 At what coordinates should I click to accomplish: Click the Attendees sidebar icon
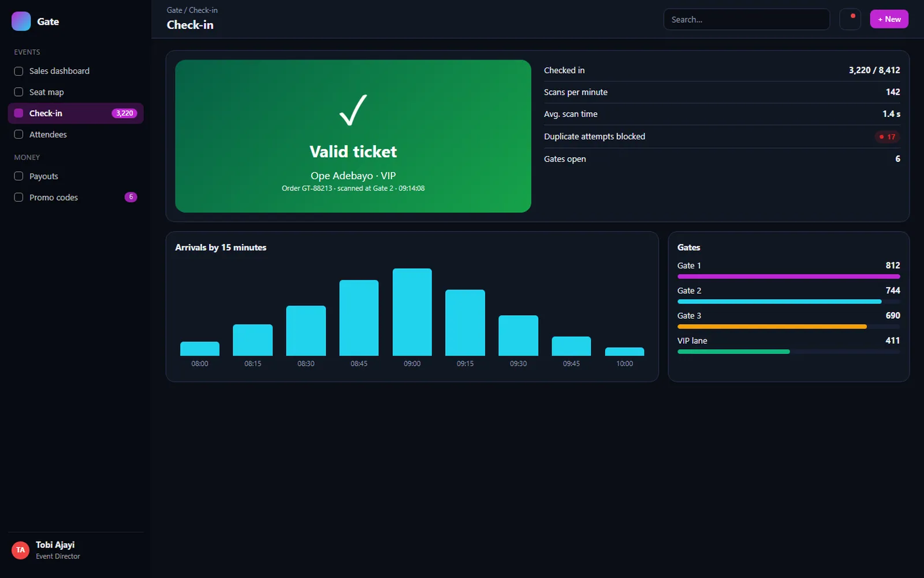[x=18, y=134]
